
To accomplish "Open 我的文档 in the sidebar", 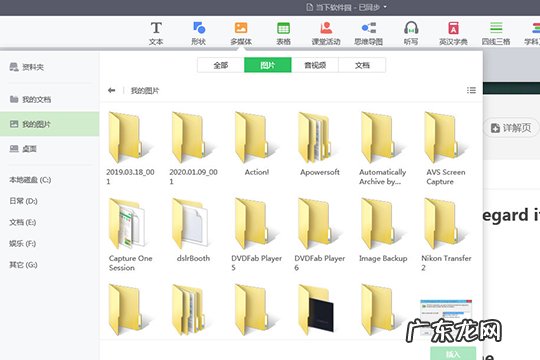I will (30, 100).
